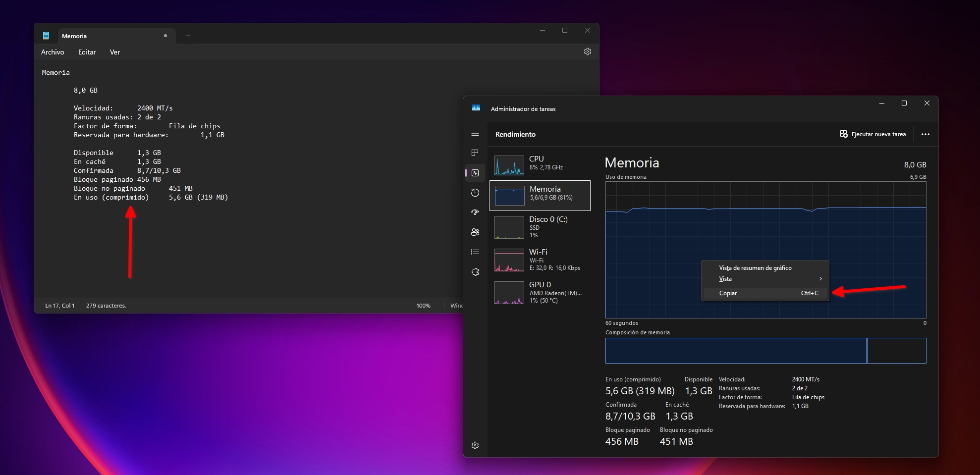Image resolution: width=980 pixels, height=475 pixels.
Task: Click 'Bloque paginado 456 MB' in Notepad
Action: [x=117, y=179]
